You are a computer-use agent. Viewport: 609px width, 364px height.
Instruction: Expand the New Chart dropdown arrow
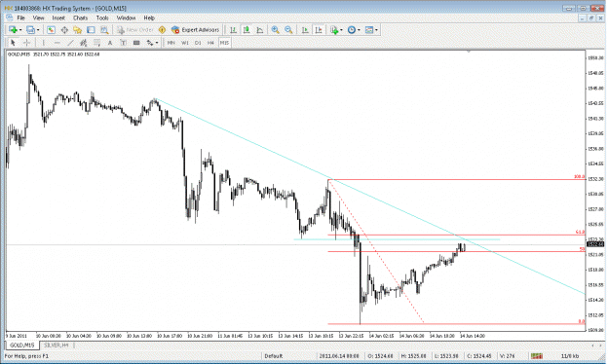point(20,30)
